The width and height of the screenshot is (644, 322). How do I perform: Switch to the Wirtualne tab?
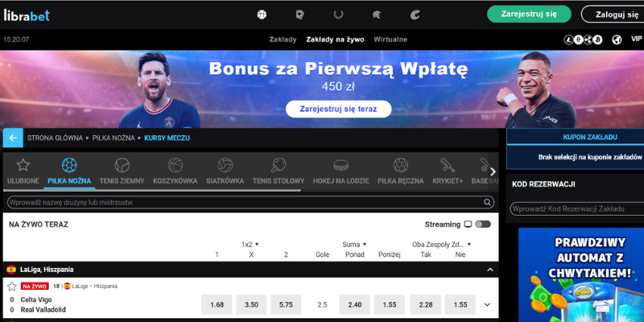click(x=390, y=39)
